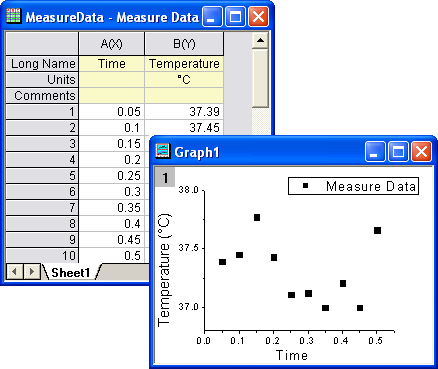Screen dimensions: 438x369
Task: Click the 37.0 Y axis tick label
Action: [188, 307]
